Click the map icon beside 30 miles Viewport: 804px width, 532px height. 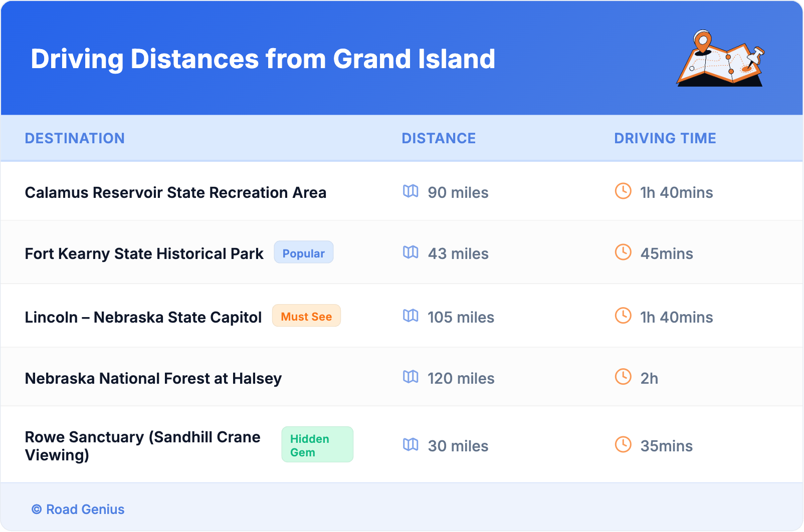click(411, 445)
